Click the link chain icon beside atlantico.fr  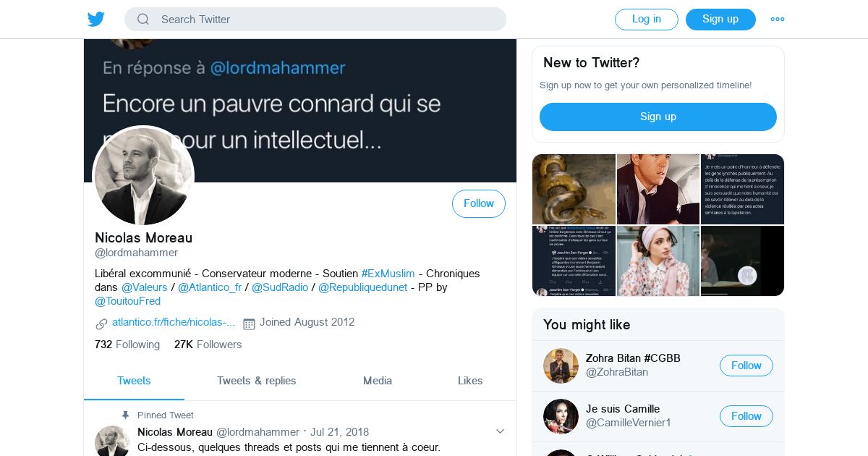(101, 324)
